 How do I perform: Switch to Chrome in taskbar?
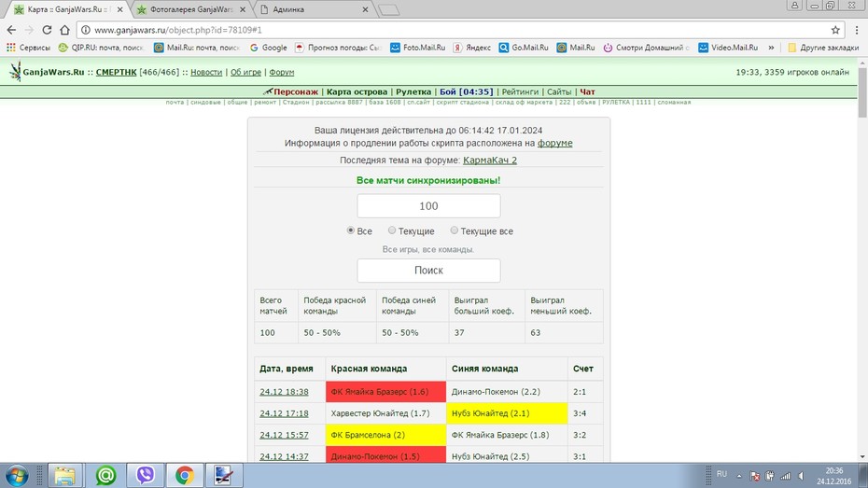185,475
